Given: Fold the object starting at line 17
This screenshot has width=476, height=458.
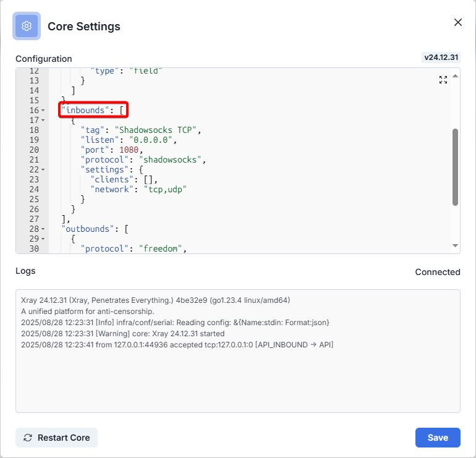Looking at the screenshot, I should click(x=43, y=121).
